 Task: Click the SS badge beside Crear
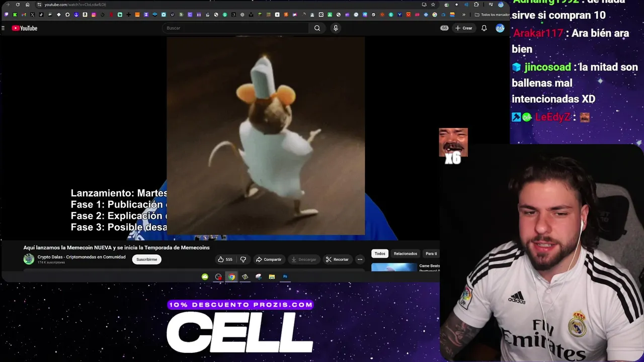coord(444,28)
